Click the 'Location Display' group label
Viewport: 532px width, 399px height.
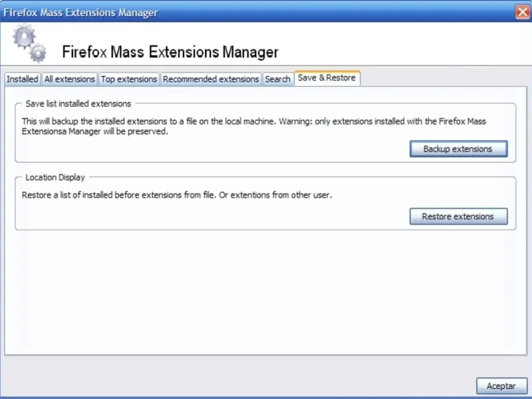(56, 178)
